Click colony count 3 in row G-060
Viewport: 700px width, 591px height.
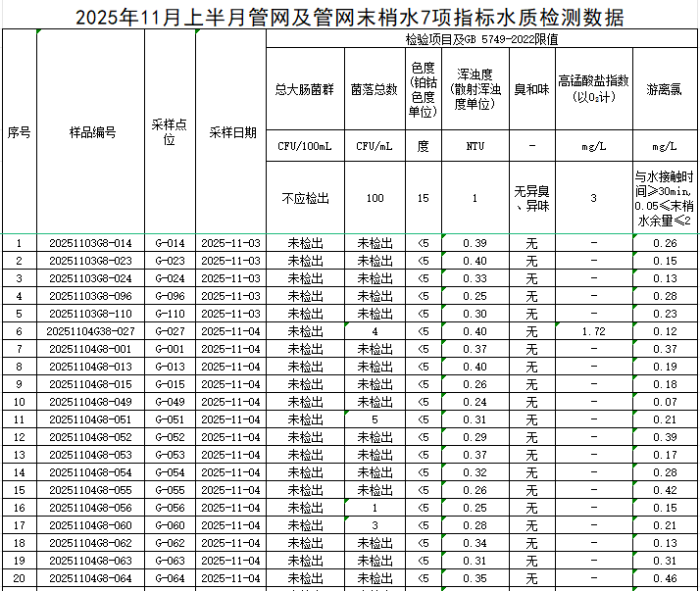375,525
